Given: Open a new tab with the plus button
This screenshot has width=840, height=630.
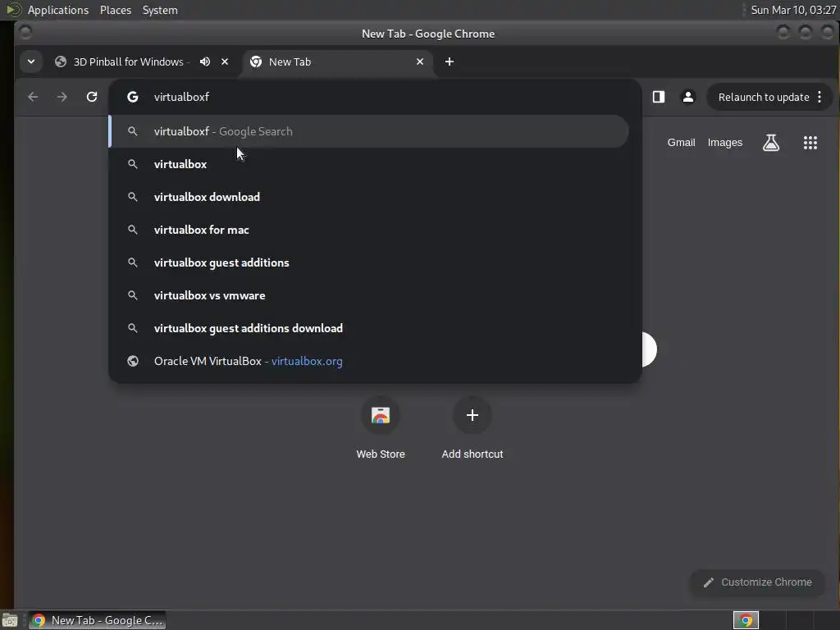Looking at the screenshot, I should click(x=450, y=62).
